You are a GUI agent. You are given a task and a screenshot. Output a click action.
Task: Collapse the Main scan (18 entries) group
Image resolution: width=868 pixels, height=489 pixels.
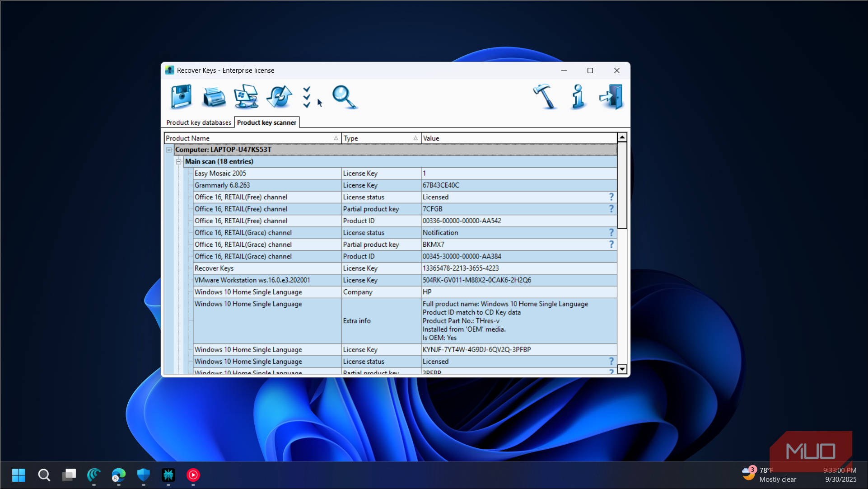point(179,162)
